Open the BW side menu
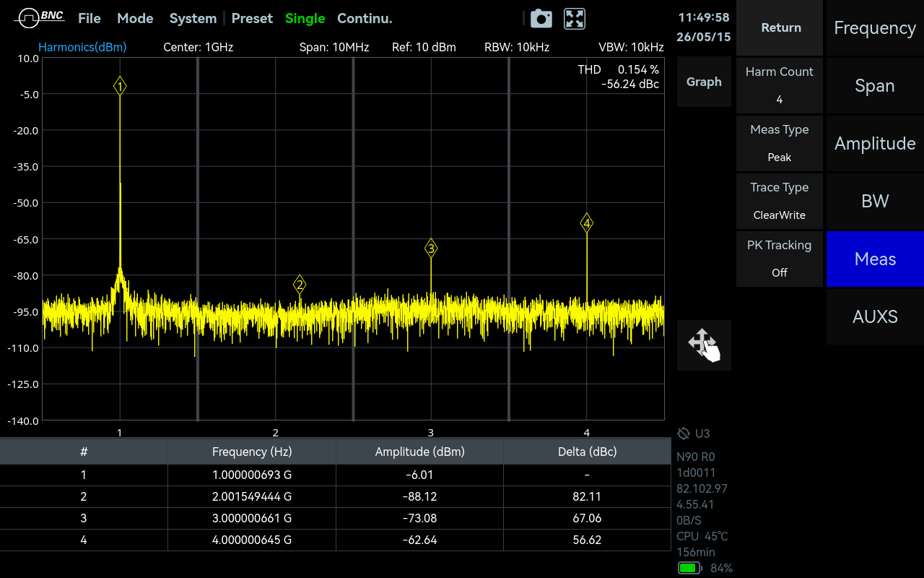This screenshot has height=578, width=924. pos(875,201)
